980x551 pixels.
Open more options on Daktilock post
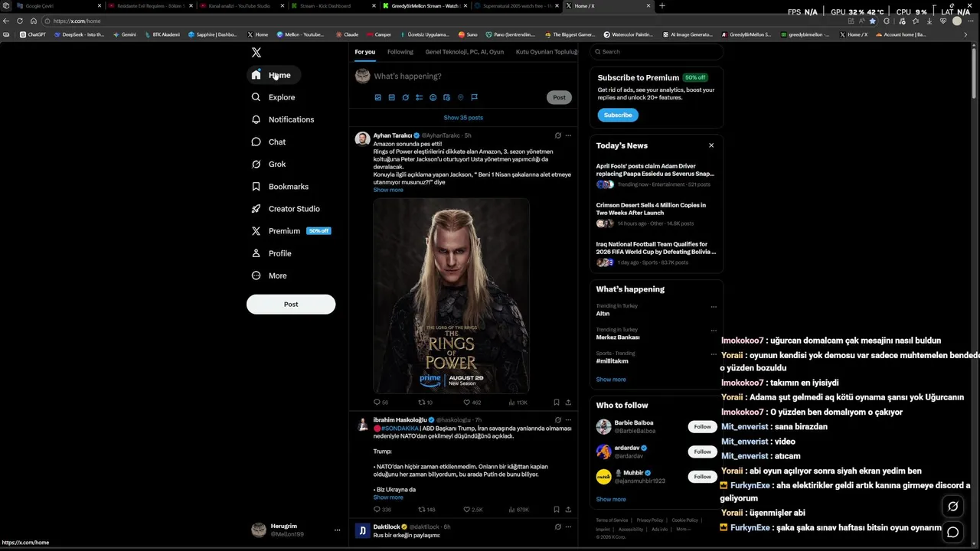[x=568, y=527]
